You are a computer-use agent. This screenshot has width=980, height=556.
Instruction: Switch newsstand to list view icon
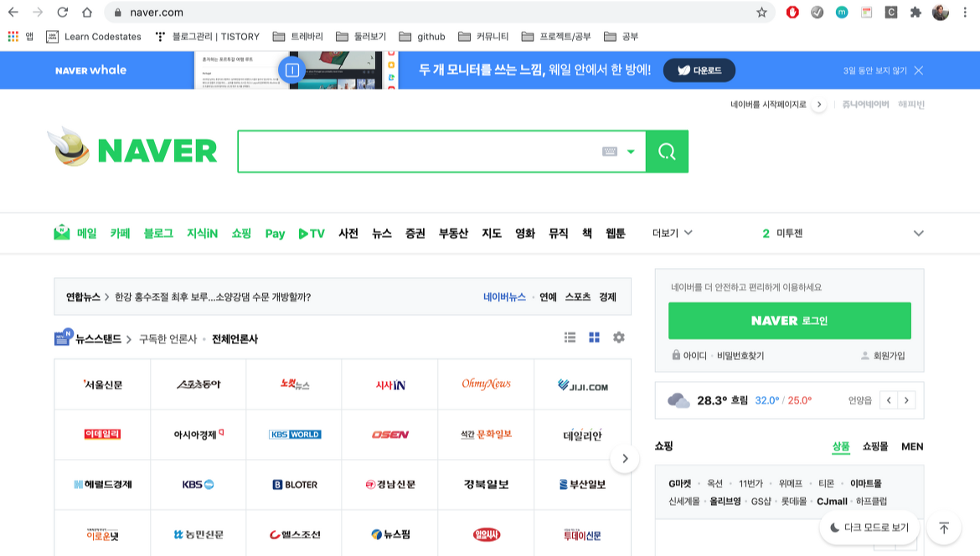(x=570, y=337)
